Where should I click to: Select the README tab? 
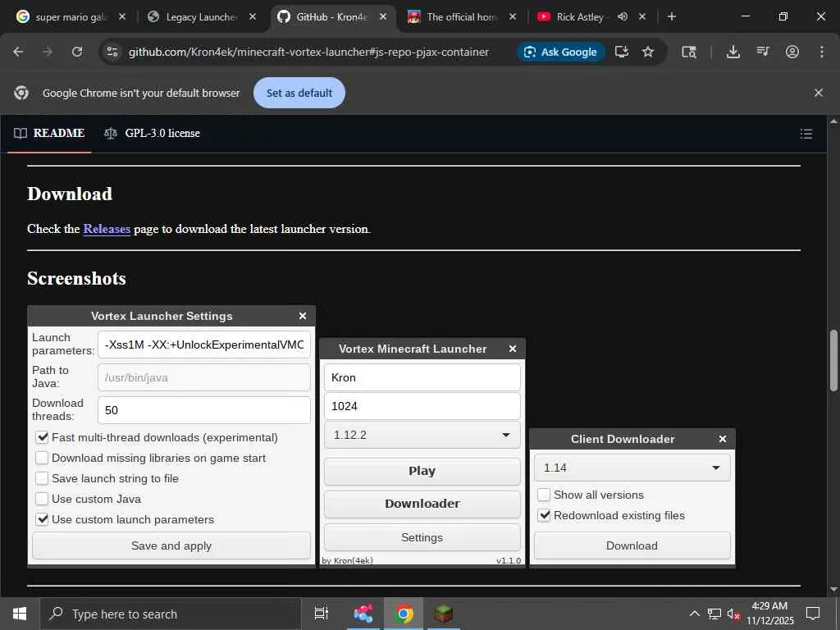point(49,134)
